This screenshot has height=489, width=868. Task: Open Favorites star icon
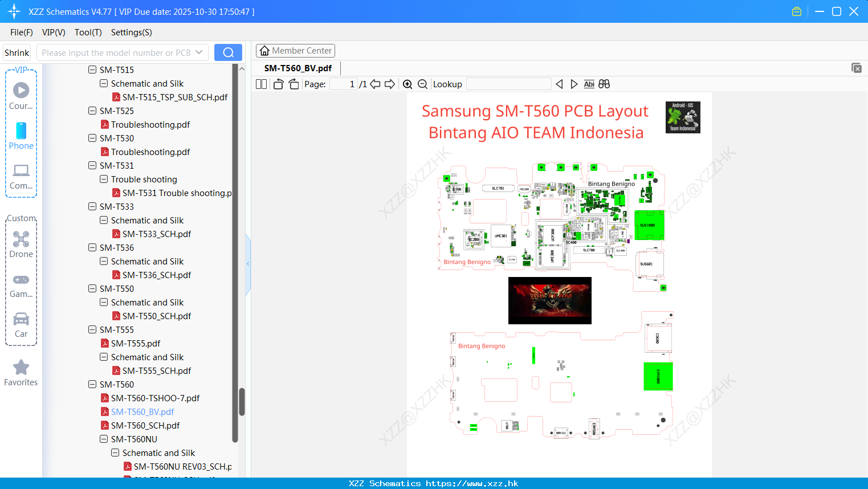click(21, 373)
